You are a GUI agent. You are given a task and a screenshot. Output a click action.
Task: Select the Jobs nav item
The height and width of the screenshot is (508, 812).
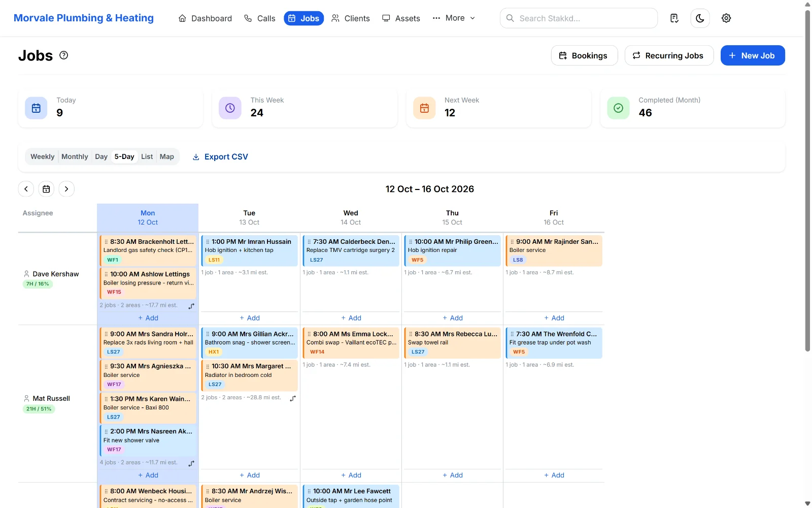click(x=303, y=18)
